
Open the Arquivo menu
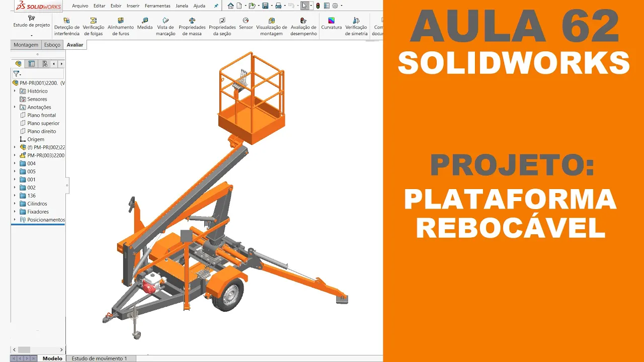80,6
